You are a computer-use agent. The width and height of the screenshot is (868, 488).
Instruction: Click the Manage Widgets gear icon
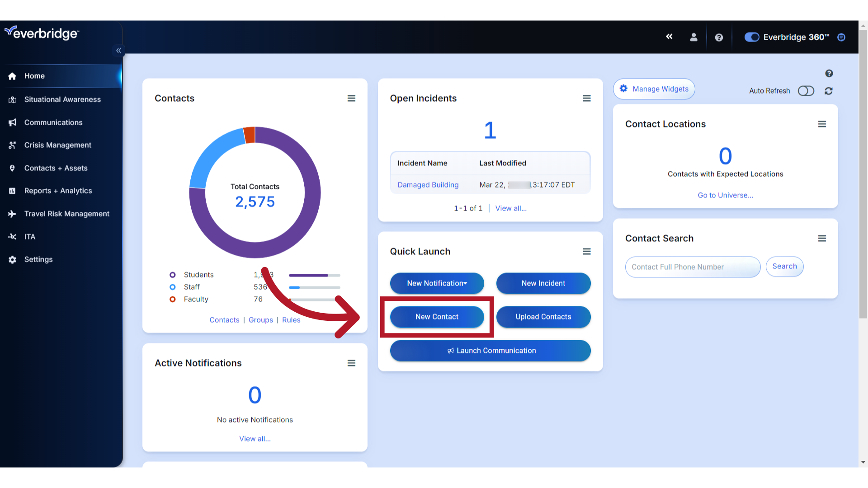tap(623, 89)
